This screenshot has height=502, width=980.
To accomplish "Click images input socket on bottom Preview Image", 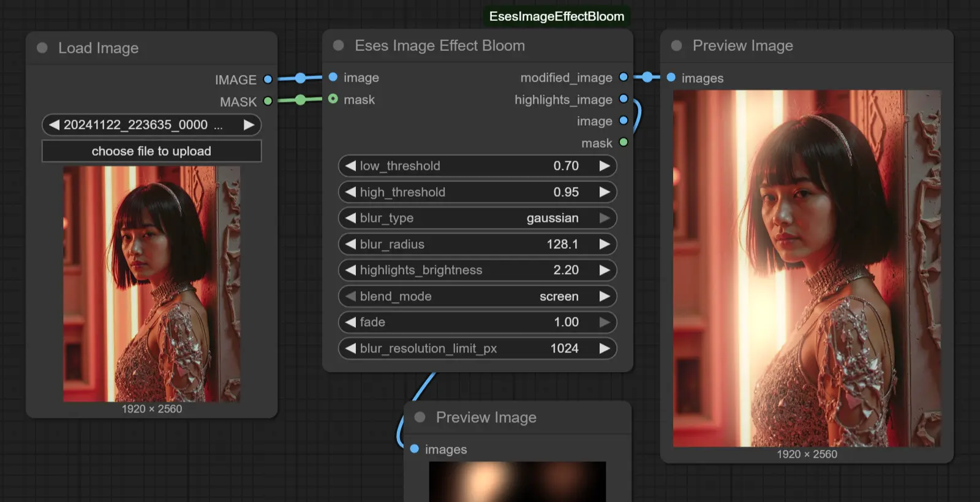I will (415, 449).
